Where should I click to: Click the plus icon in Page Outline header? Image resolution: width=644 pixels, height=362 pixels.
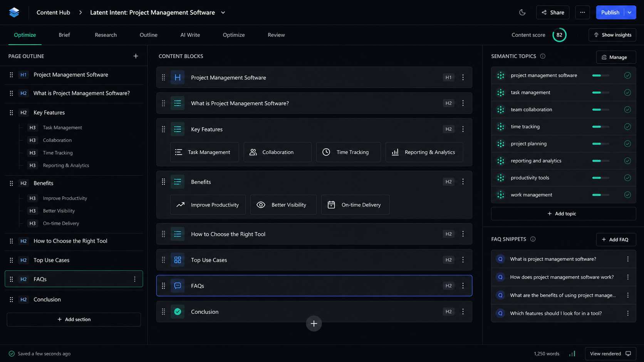pyautogui.click(x=136, y=56)
